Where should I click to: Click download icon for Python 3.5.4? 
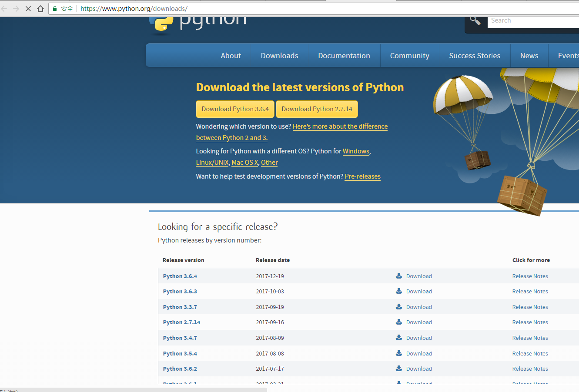click(x=399, y=353)
